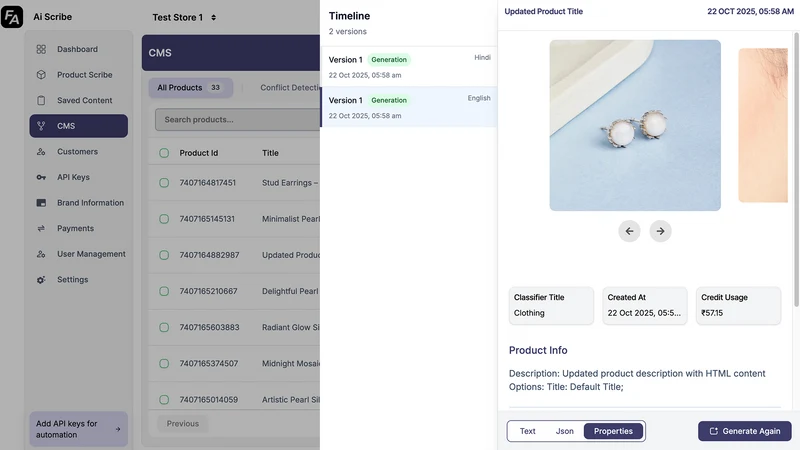
Task: Go to Product Scribe in sidebar menu
Action: coord(85,74)
